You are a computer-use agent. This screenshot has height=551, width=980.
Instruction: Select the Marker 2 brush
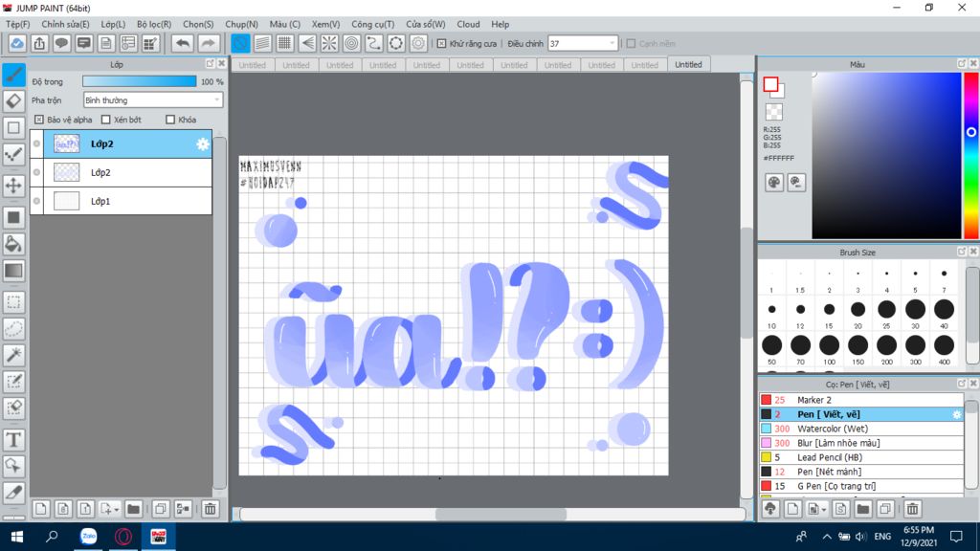click(x=861, y=400)
